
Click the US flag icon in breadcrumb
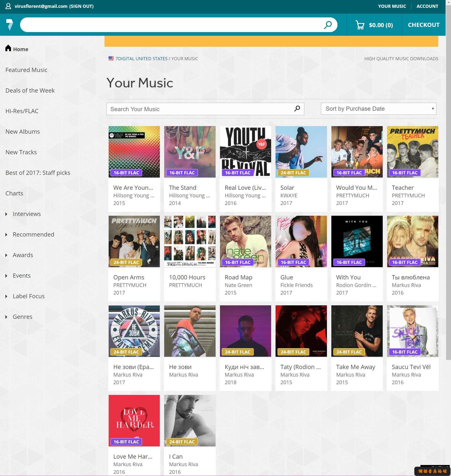click(111, 59)
